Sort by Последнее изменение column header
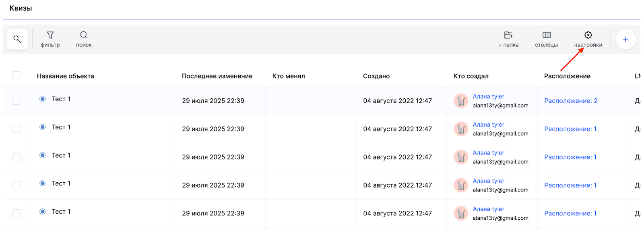Viewport: 644px width, 231px height. (x=217, y=76)
